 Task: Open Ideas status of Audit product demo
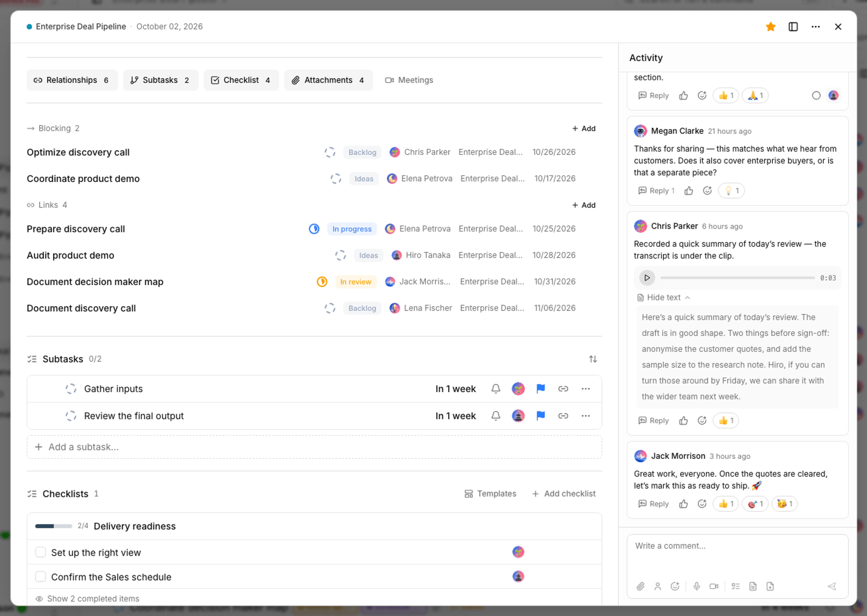[368, 255]
